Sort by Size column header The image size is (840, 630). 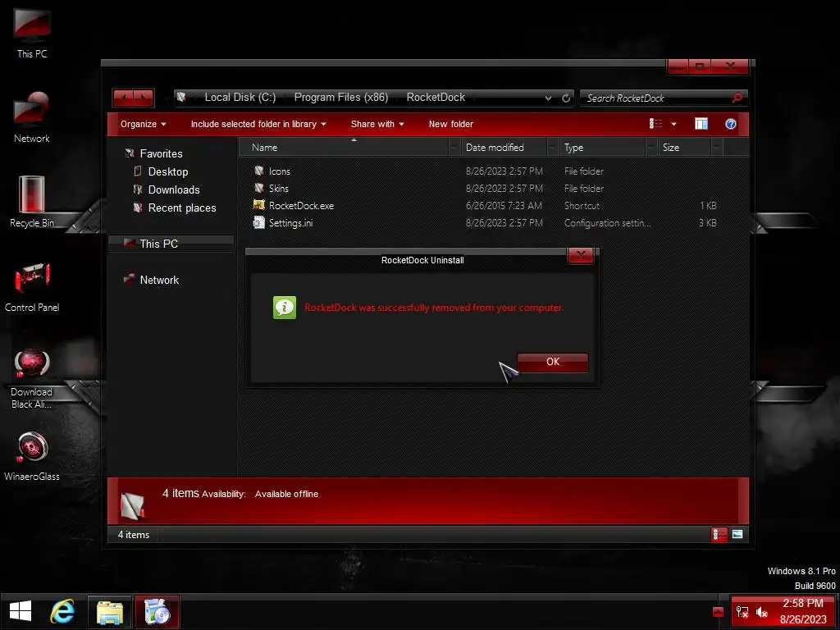pos(685,148)
